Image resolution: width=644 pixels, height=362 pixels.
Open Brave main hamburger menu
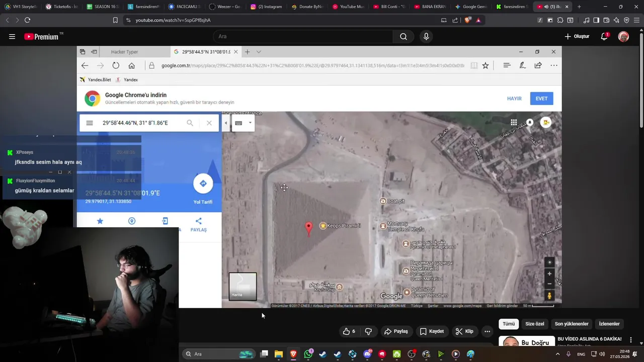tap(636, 20)
